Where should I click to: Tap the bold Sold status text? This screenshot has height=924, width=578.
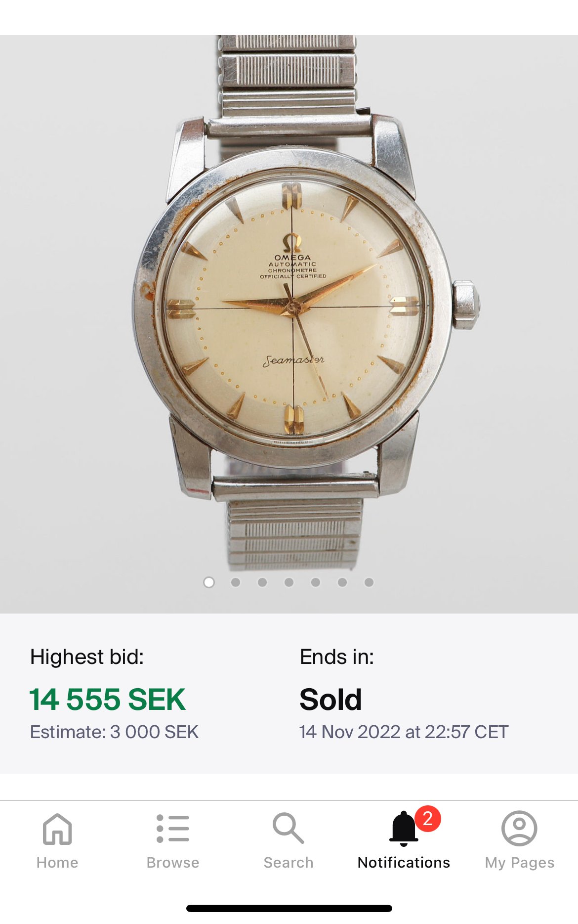pyautogui.click(x=330, y=700)
